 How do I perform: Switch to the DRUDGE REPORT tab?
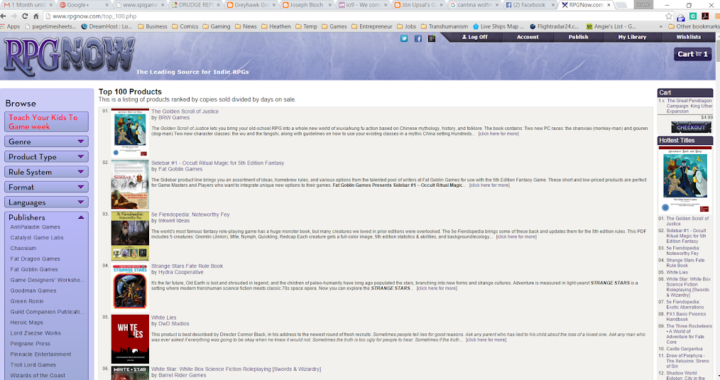[x=195, y=5]
